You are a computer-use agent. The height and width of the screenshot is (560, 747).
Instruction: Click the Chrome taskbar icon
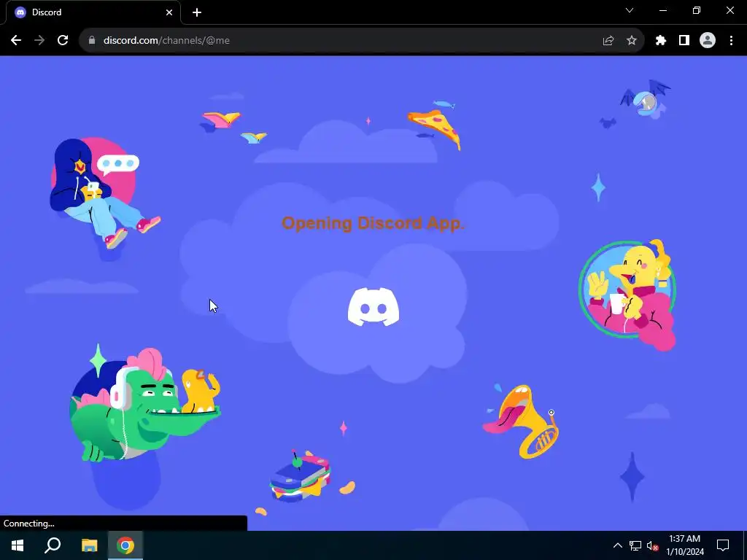pyautogui.click(x=125, y=545)
